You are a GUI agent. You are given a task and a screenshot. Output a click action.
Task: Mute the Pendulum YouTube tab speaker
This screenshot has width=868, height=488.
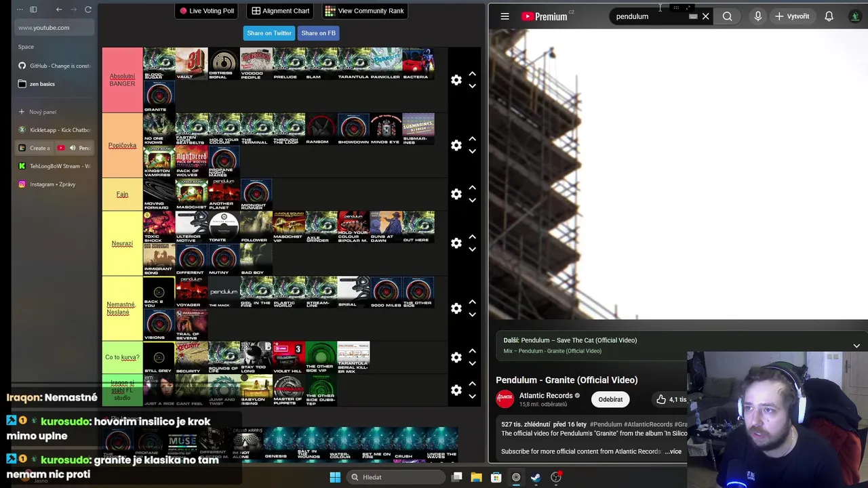point(73,148)
